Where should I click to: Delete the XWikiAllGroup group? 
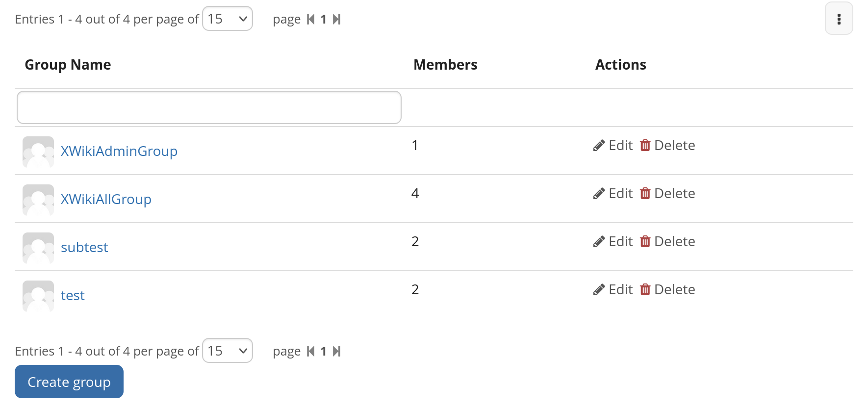tap(667, 193)
